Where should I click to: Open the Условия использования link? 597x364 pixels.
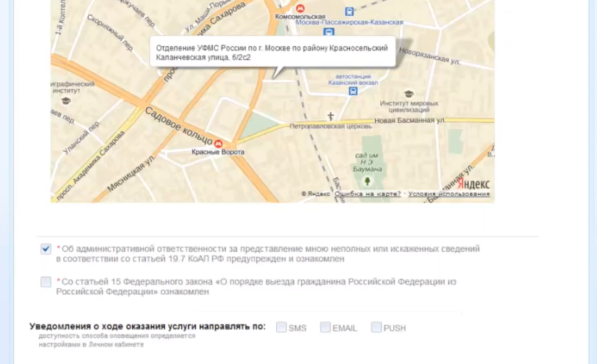point(449,194)
